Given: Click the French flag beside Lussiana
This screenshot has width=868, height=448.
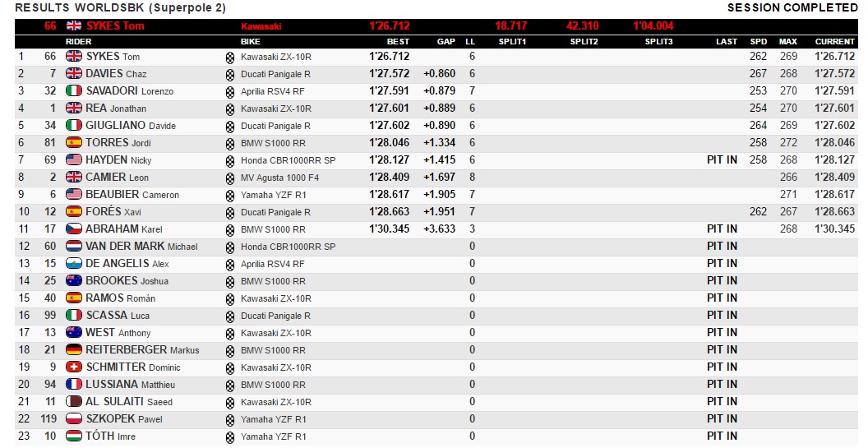Looking at the screenshot, I should [x=74, y=385].
